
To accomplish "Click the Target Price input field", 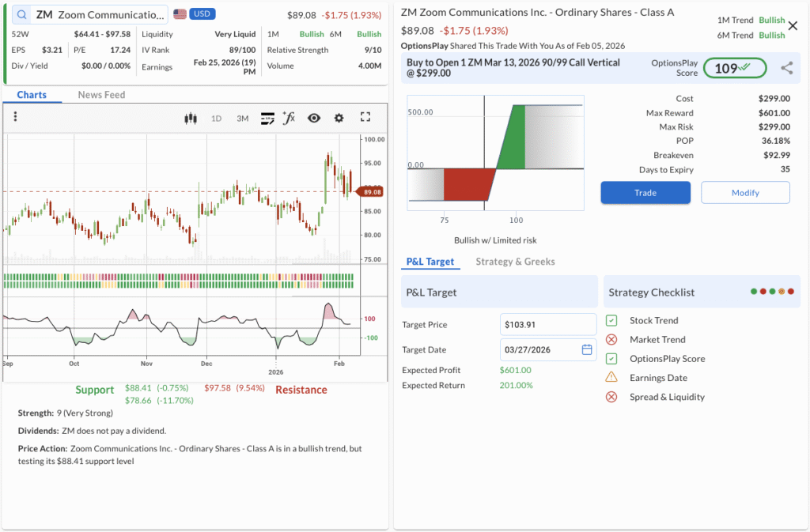I will (548, 324).
